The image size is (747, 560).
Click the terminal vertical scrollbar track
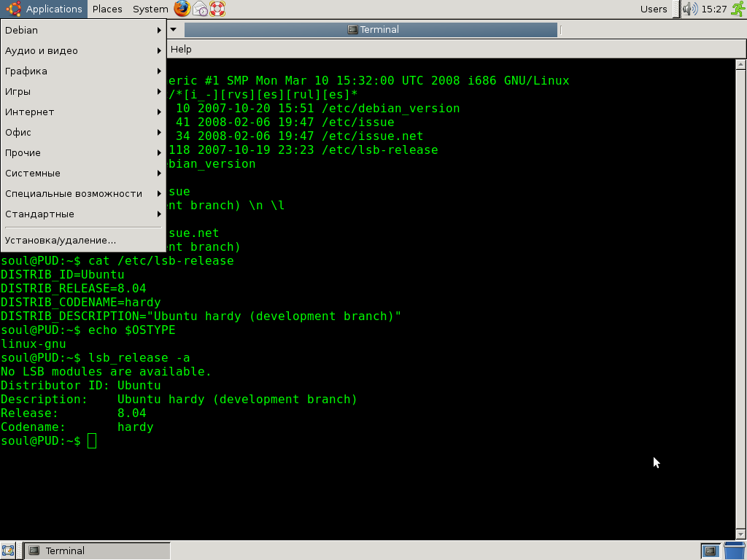click(x=740, y=299)
